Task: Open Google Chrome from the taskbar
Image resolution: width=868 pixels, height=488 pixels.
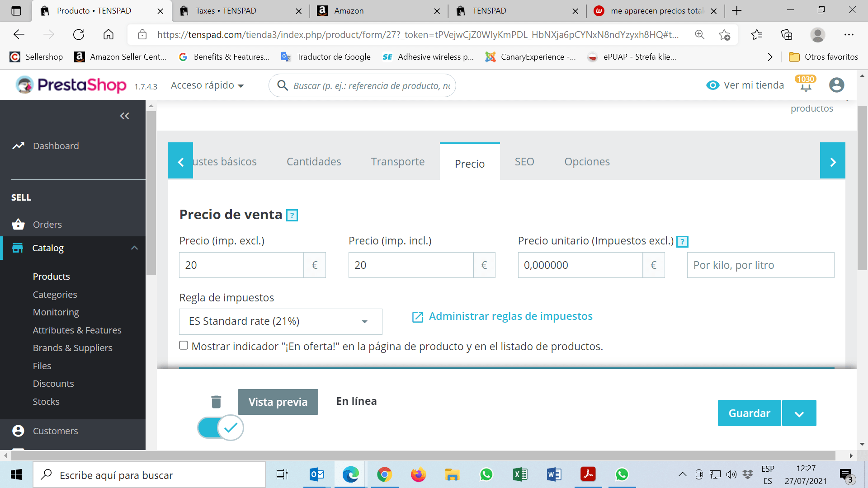Action: point(384,474)
